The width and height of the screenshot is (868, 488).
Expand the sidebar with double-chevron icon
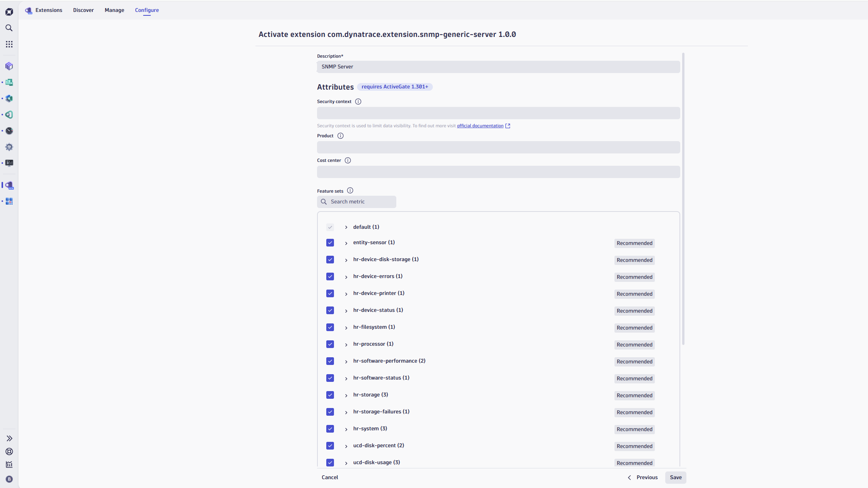pos(9,438)
